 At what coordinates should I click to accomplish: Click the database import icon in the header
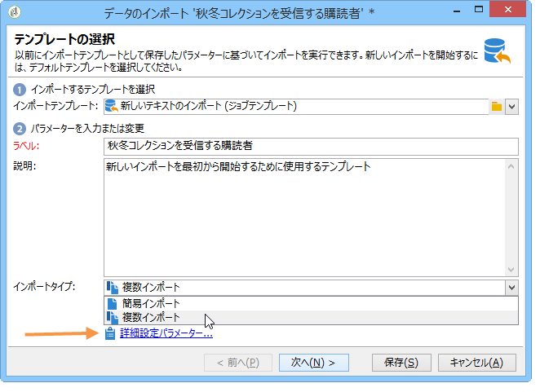[x=497, y=51]
